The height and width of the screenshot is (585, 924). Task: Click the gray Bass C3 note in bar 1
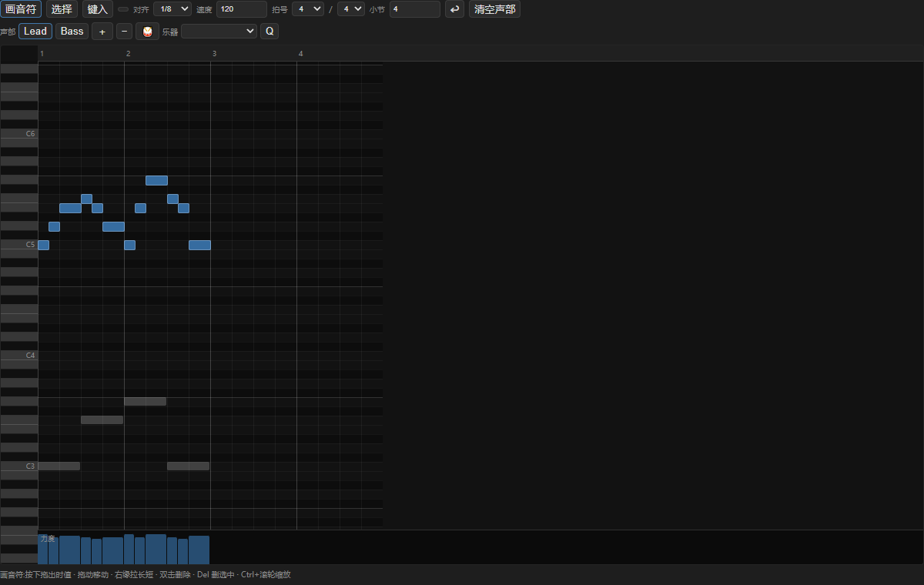(x=59, y=466)
